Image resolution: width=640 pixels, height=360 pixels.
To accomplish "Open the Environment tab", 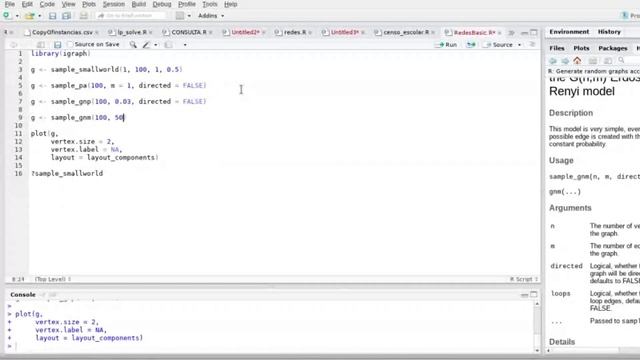I will (x=569, y=31).
